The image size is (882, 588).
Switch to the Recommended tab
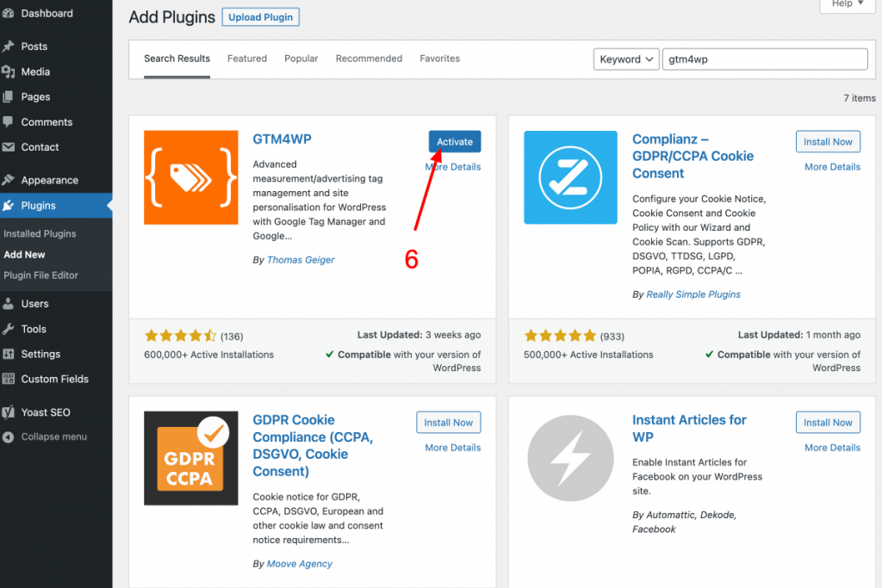369,59
